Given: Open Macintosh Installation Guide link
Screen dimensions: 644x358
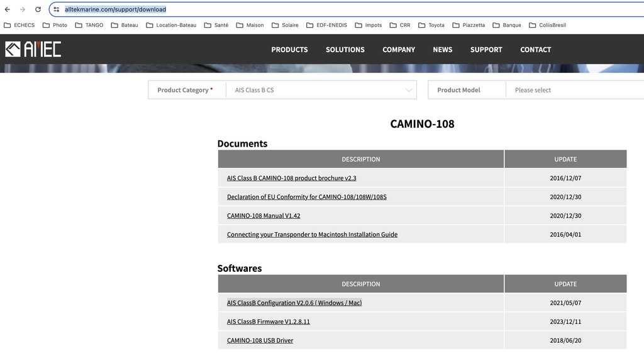Looking at the screenshot, I should [x=312, y=235].
